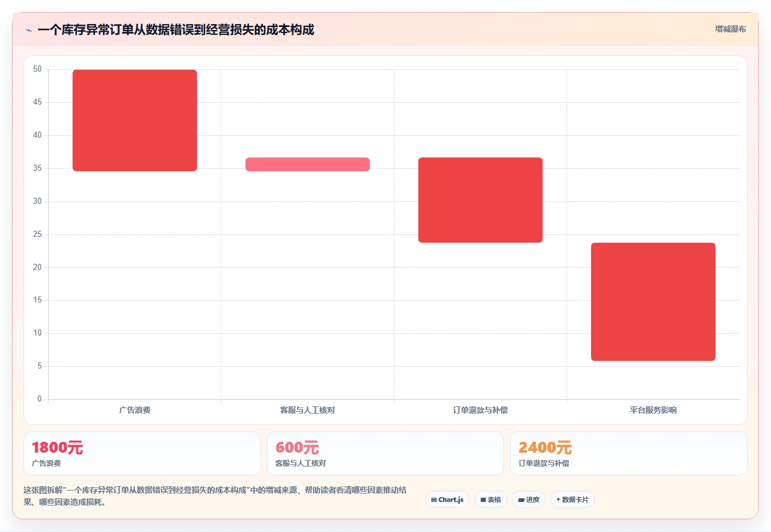771x532 pixels.
Task: Click the 广告浪费 x-axis label
Action: tap(135, 410)
